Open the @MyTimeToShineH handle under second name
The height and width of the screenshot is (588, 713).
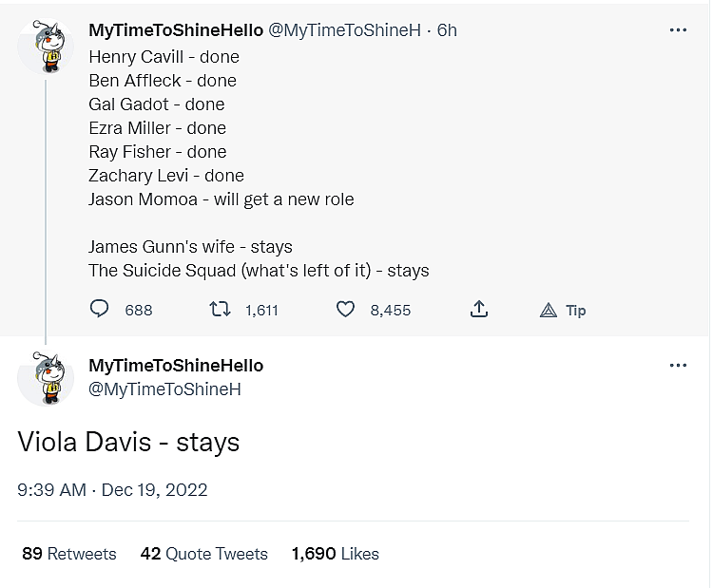[164, 389]
